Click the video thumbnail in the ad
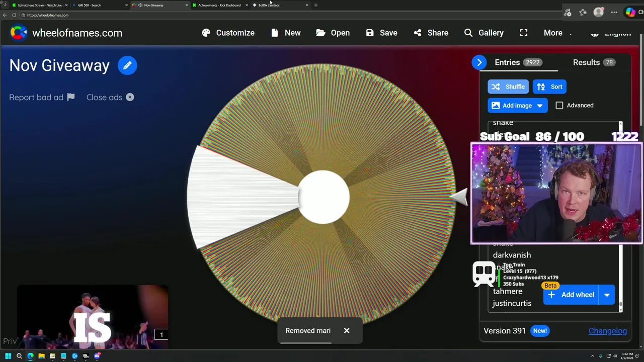Screen dimensions: 644x362 coord(93,317)
